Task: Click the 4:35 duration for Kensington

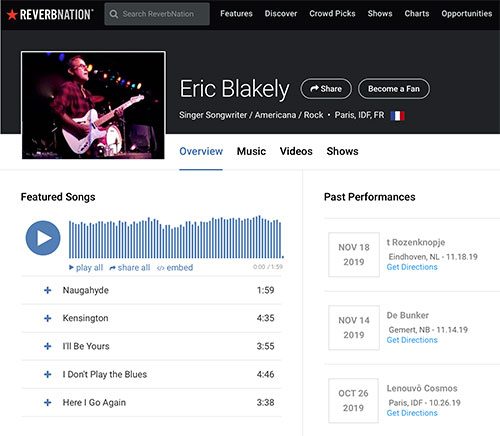Action: 265,318
